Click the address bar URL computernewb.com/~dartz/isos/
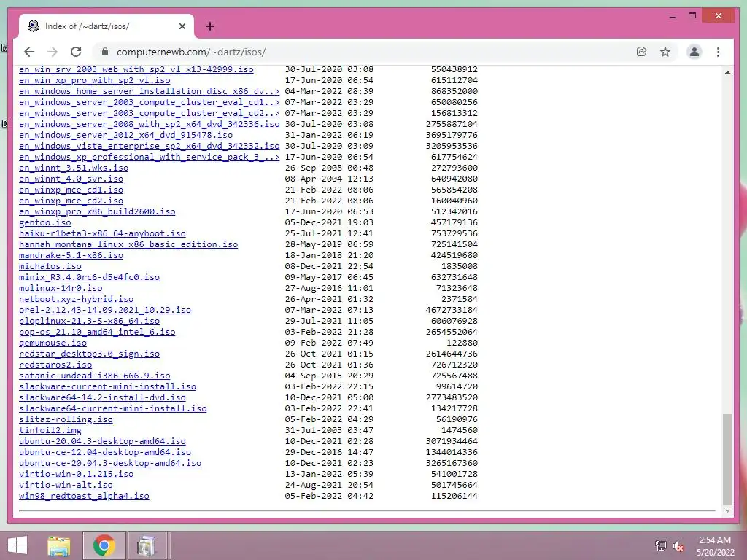Viewport: 747px width, 560px height. coord(191,52)
